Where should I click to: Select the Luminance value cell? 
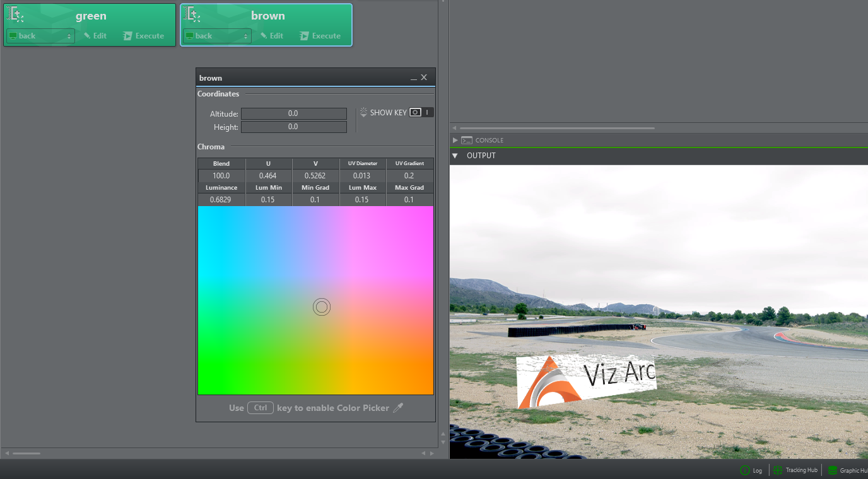click(221, 200)
